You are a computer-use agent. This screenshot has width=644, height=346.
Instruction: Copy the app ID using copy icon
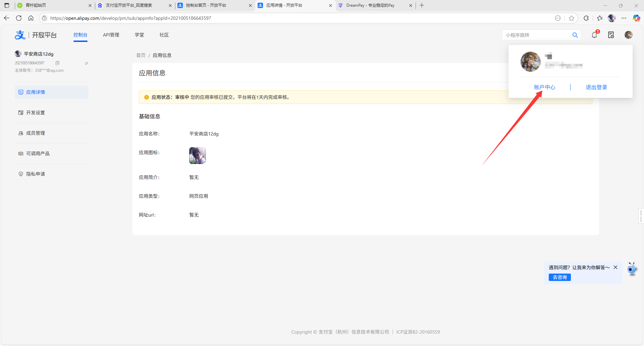tap(57, 63)
